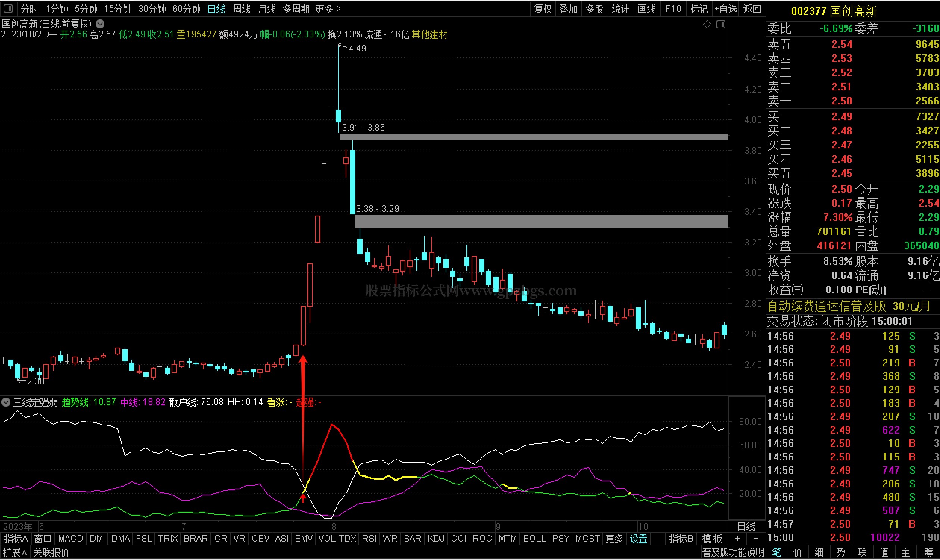940x560 pixels.
Task: Add stock with +自选 button
Action: (726, 9)
